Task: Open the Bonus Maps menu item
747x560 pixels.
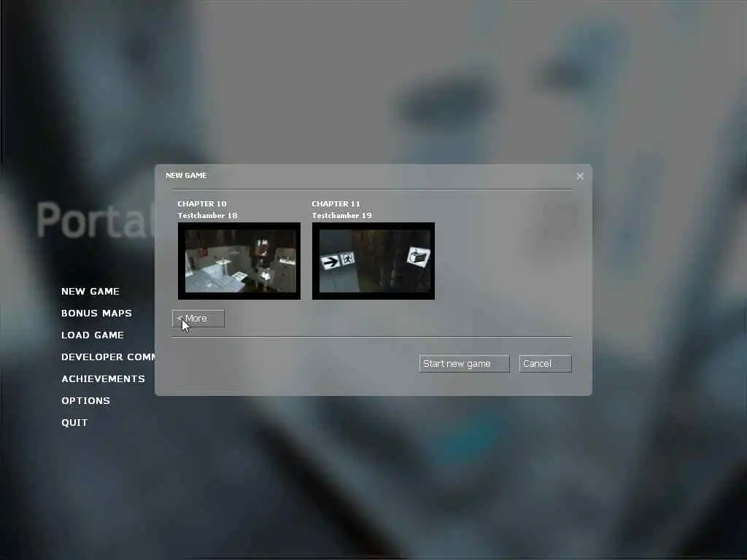Action: [97, 314]
